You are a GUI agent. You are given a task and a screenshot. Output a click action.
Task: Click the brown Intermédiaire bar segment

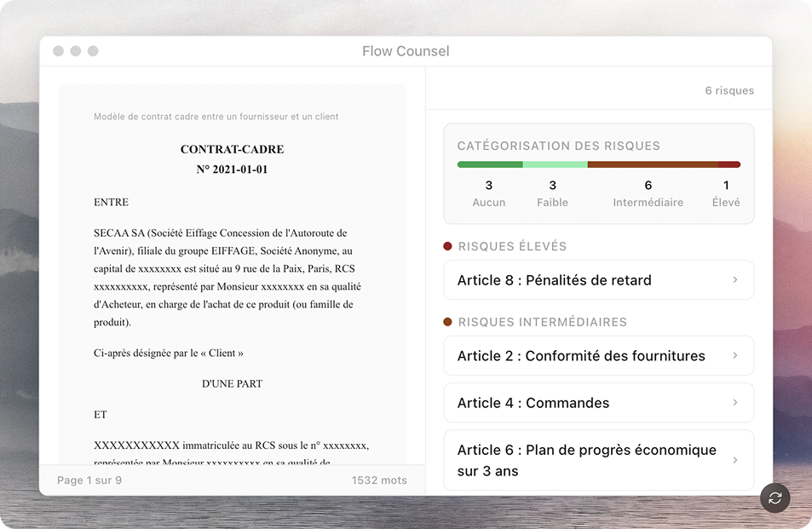pyautogui.click(x=653, y=164)
